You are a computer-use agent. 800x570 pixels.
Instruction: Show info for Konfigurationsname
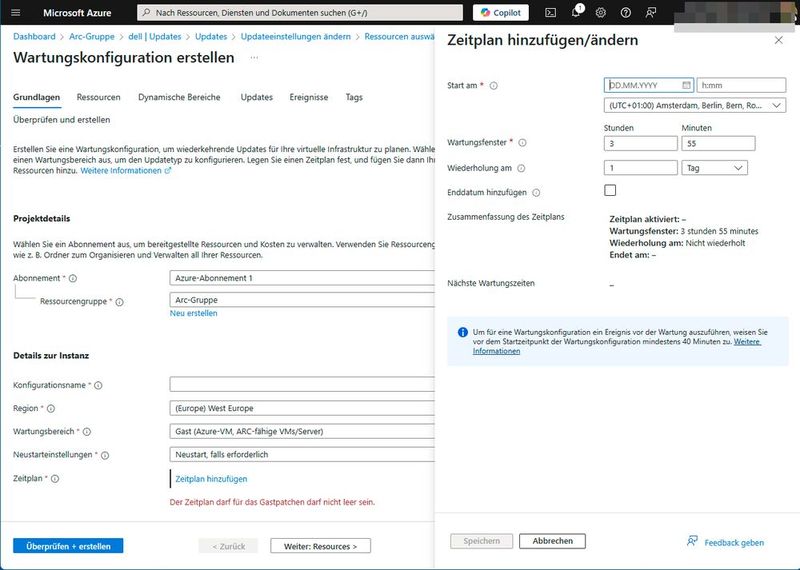coord(98,386)
